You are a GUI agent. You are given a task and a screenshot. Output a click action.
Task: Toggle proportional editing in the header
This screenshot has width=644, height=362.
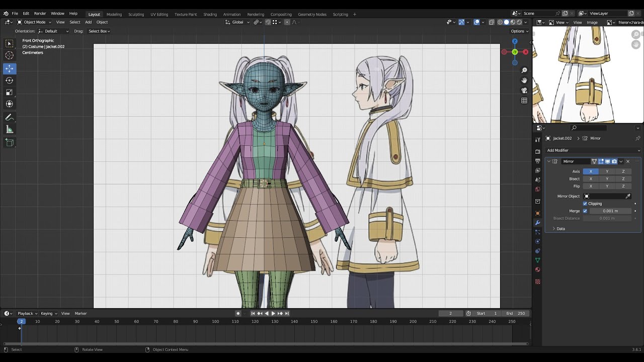pyautogui.click(x=287, y=22)
